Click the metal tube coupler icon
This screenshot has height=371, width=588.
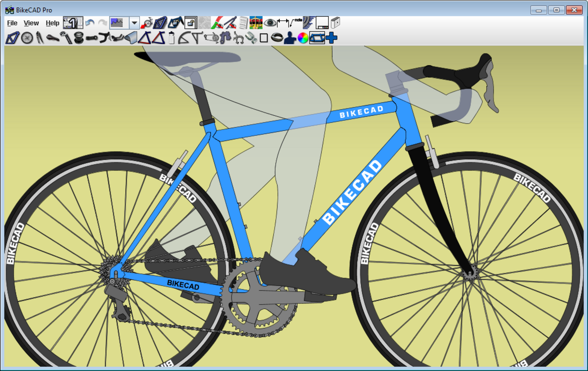251,38
